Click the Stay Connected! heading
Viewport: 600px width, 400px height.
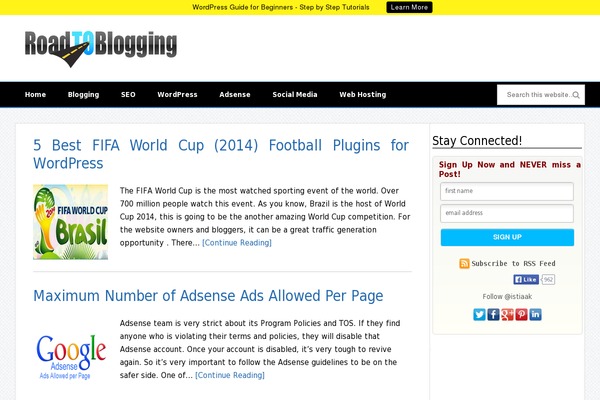click(477, 141)
